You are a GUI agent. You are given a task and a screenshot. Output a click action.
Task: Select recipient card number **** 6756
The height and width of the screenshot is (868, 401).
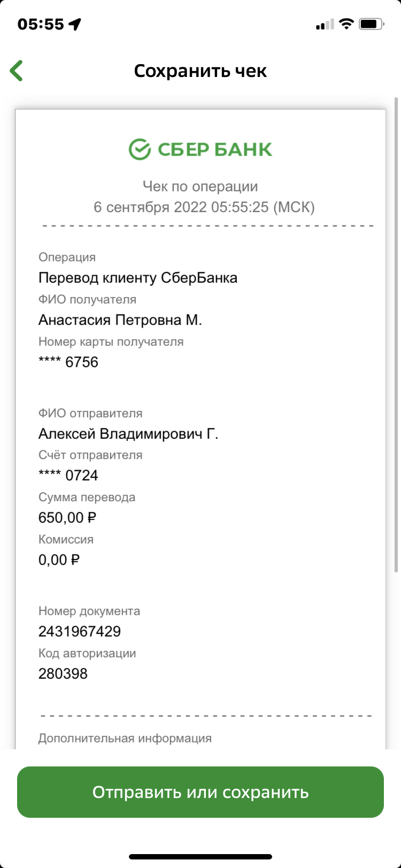pos(68,362)
